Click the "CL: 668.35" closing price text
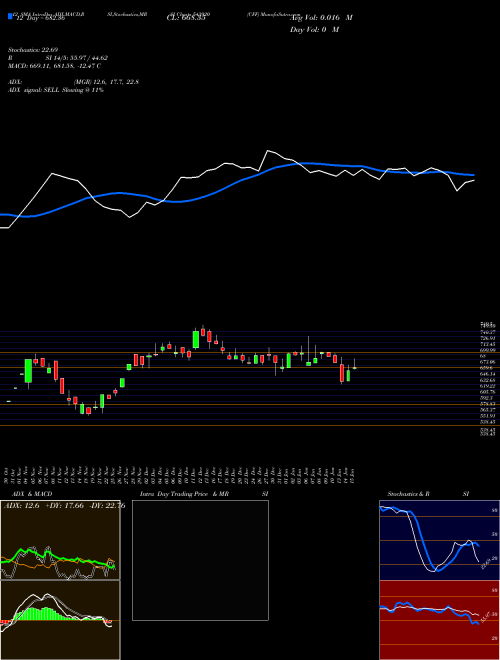The image size is (500, 660). 186,18
